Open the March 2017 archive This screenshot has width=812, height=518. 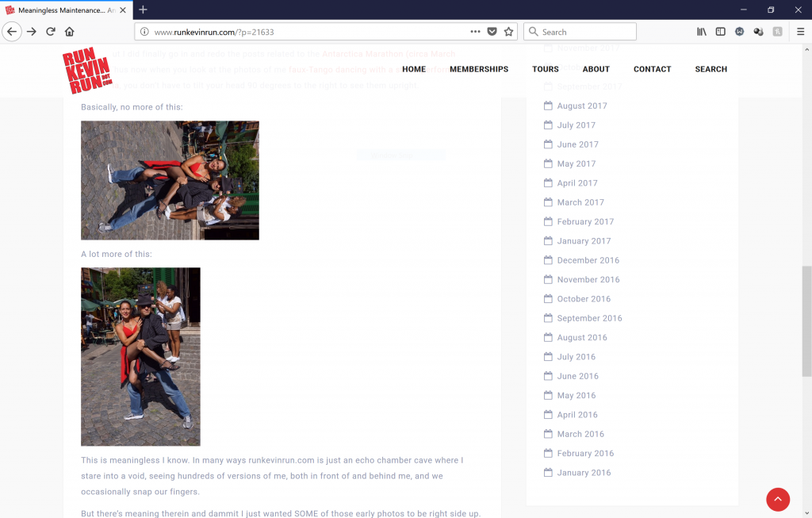point(580,202)
